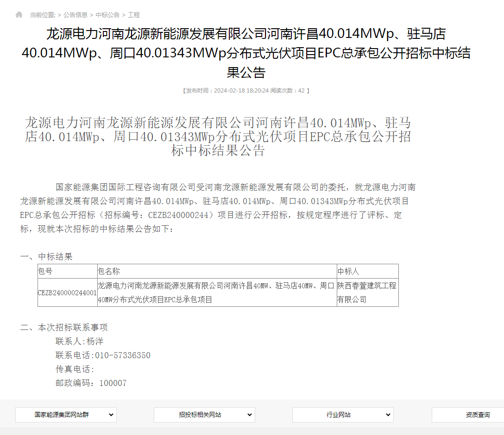
Task: Click the 包号 table header cell
Action: click(68, 271)
